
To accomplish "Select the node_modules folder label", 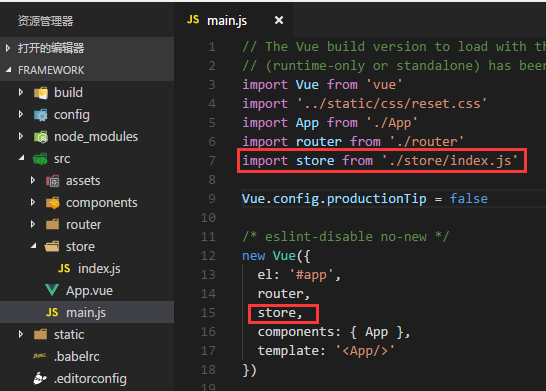I will 96,137.
